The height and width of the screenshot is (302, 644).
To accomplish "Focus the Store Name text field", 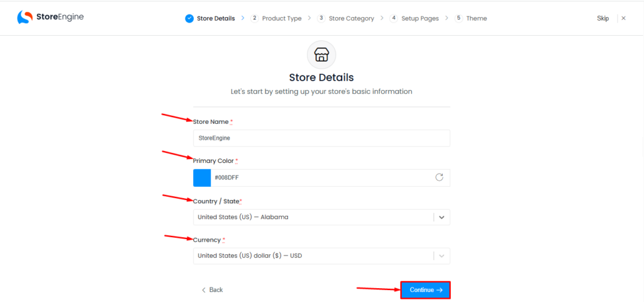I will [x=321, y=138].
